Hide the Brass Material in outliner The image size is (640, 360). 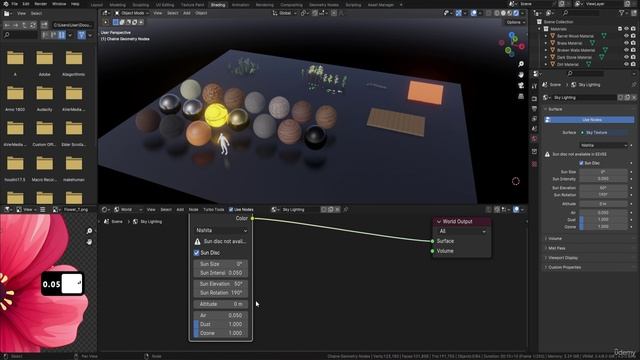click(x=626, y=43)
